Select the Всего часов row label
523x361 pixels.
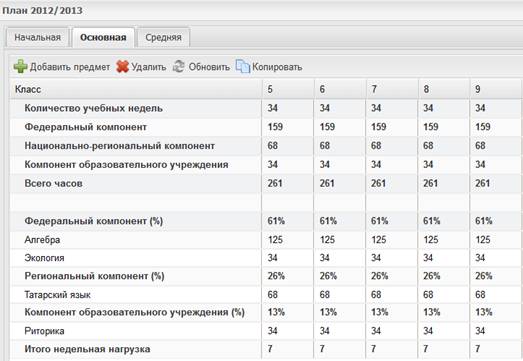(53, 184)
